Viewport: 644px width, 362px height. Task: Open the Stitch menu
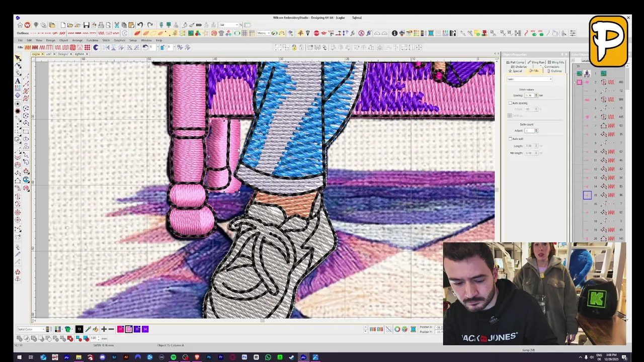(x=106, y=40)
